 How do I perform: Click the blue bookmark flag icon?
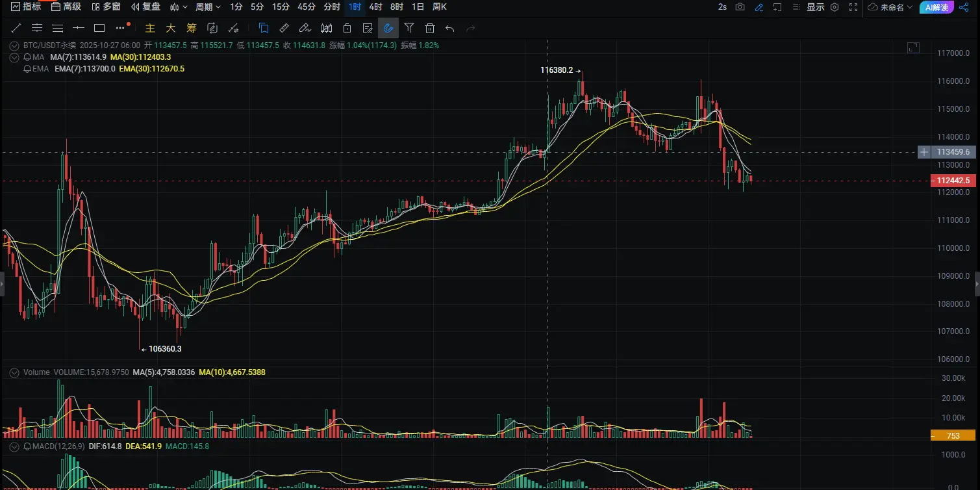[x=264, y=28]
